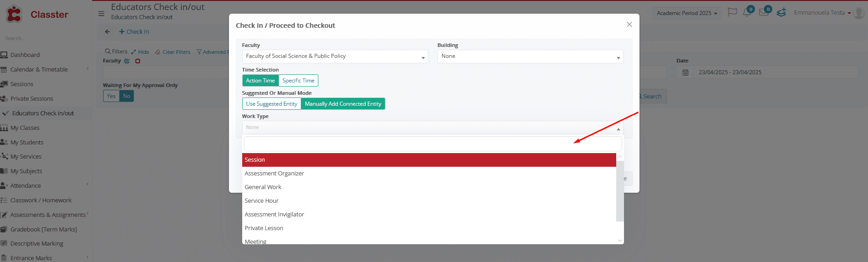
Task: Click the Work Type dropdown scrollbar
Action: 620,190
